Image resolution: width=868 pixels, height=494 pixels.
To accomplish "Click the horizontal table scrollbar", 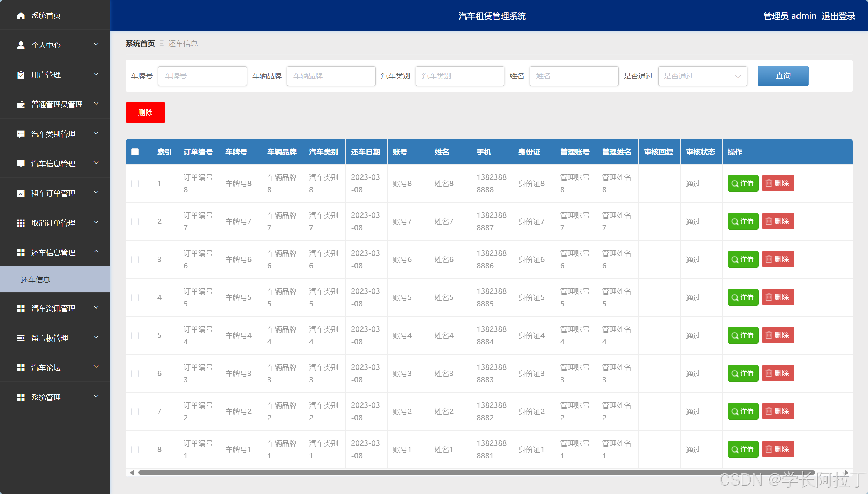I will point(476,473).
